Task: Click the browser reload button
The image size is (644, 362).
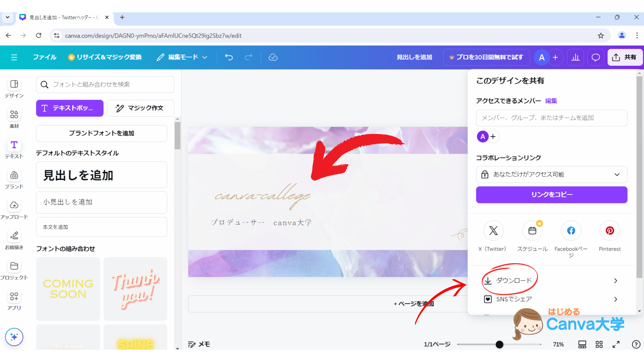Action: coord(39,35)
